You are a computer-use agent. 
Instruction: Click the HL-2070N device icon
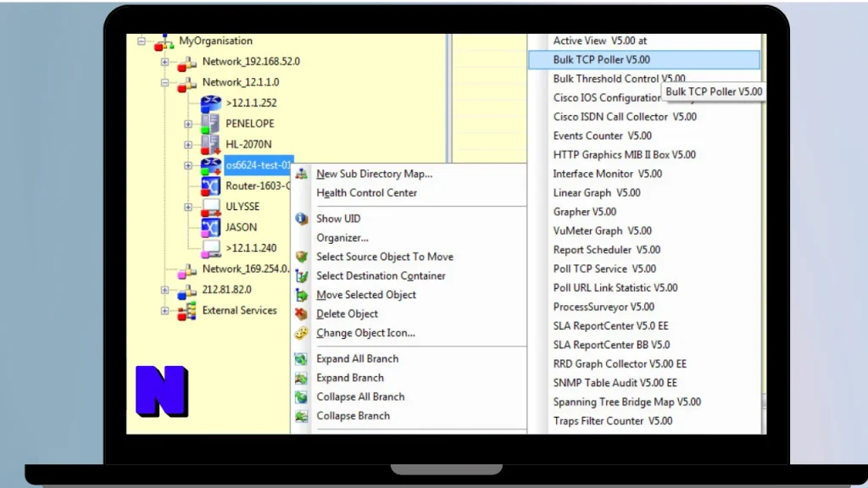(x=210, y=145)
